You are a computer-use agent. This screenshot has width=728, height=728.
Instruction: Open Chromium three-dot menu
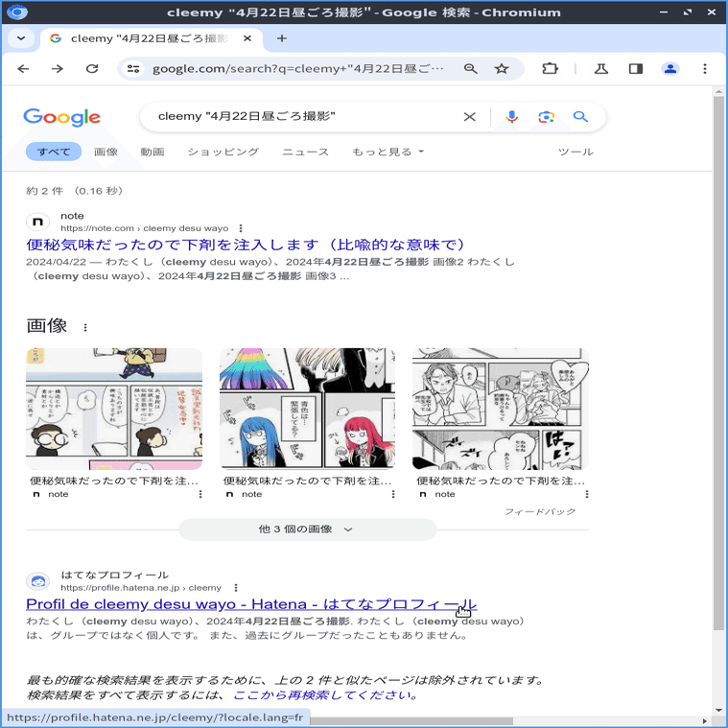coord(705,69)
